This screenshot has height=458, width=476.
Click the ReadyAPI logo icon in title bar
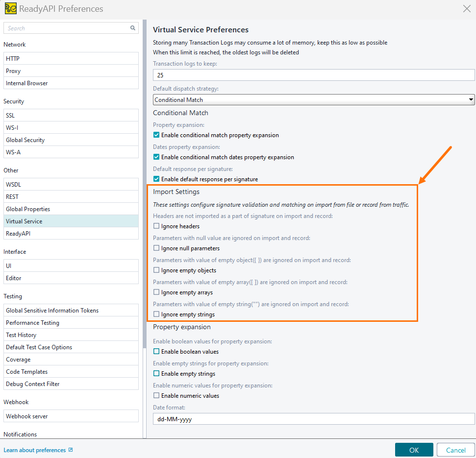(x=10, y=8)
